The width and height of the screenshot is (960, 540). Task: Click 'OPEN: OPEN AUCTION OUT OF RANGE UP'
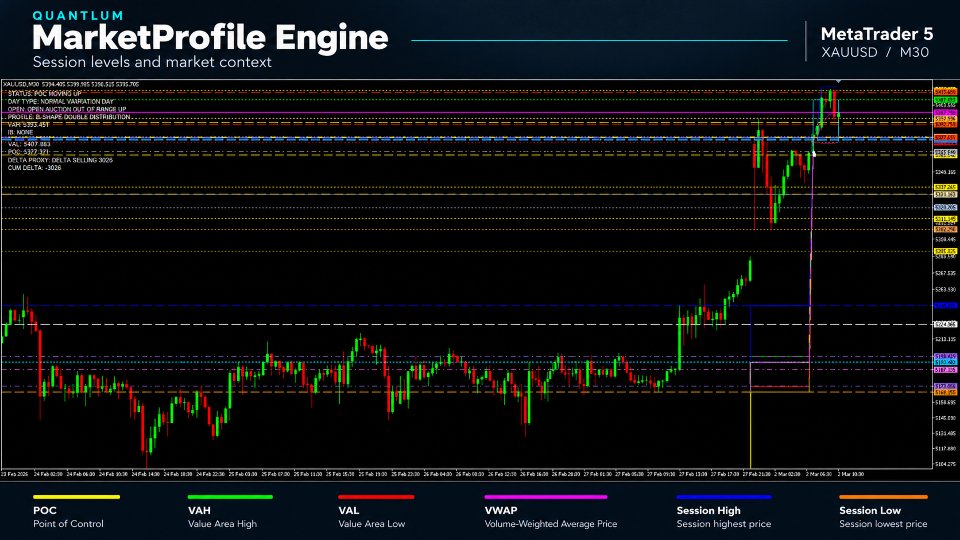67,110
